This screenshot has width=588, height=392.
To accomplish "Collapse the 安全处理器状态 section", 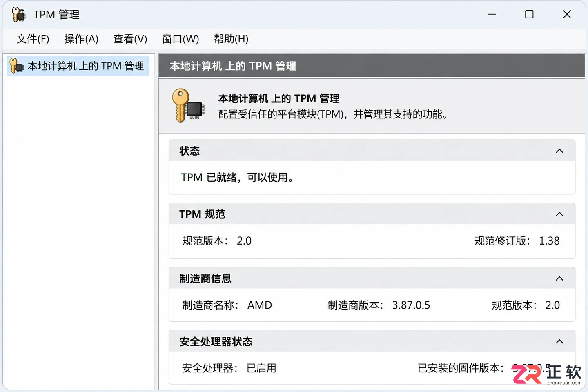I will [x=559, y=342].
